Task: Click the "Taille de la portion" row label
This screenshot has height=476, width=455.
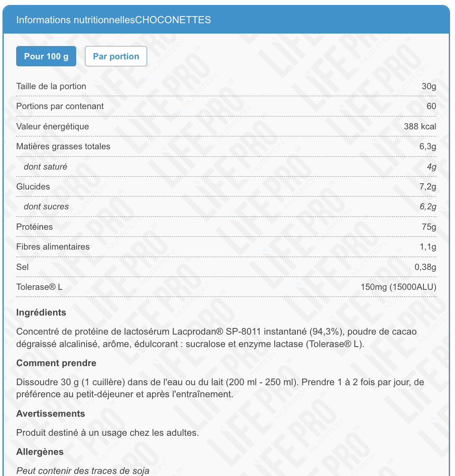Action: coord(51,86)
